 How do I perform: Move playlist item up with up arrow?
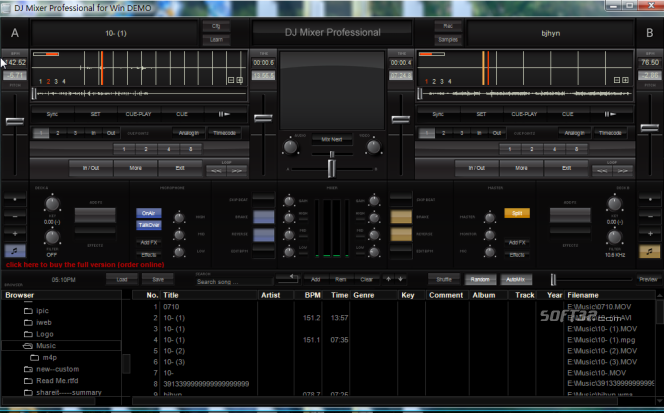(388, 279)
